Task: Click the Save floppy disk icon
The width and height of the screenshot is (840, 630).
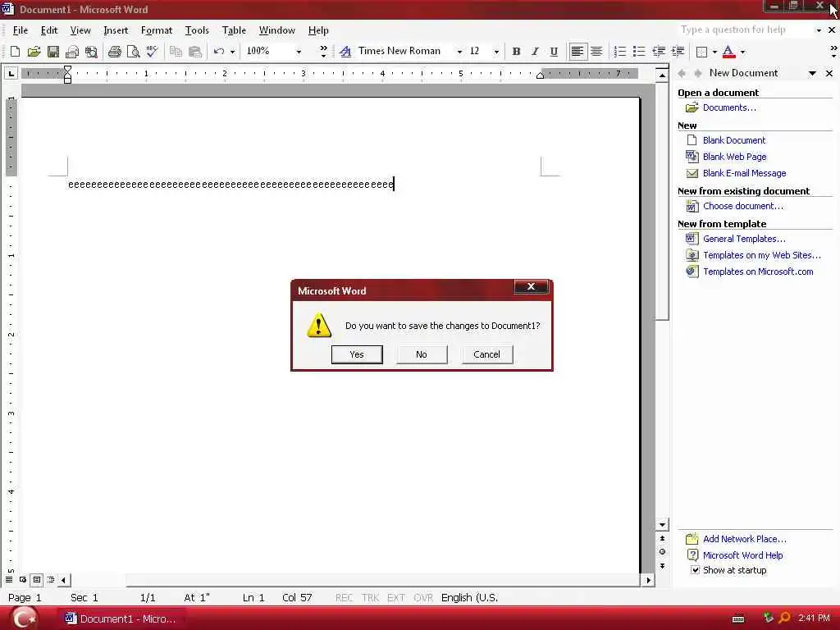Action: [x=53, y=52]
